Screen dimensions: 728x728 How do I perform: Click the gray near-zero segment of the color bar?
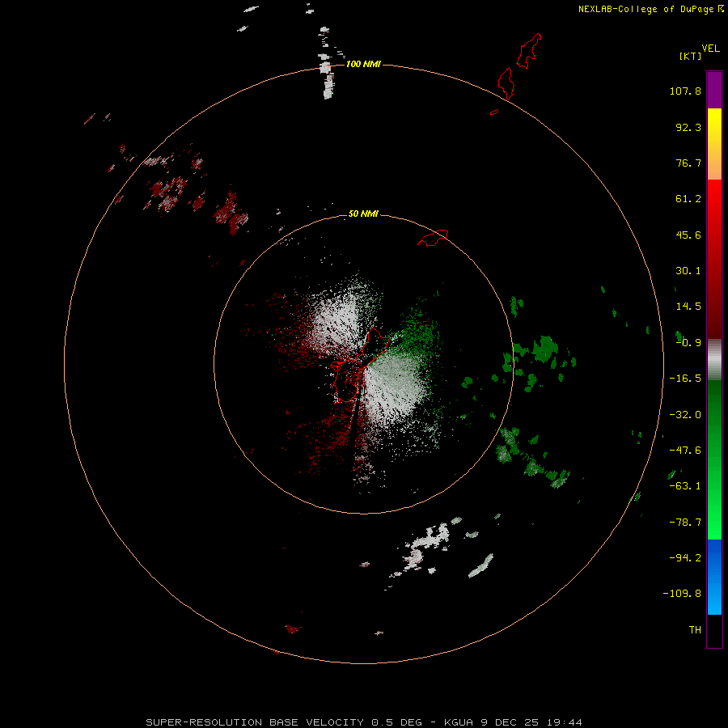pyautogui.click(x=714, y=360)
